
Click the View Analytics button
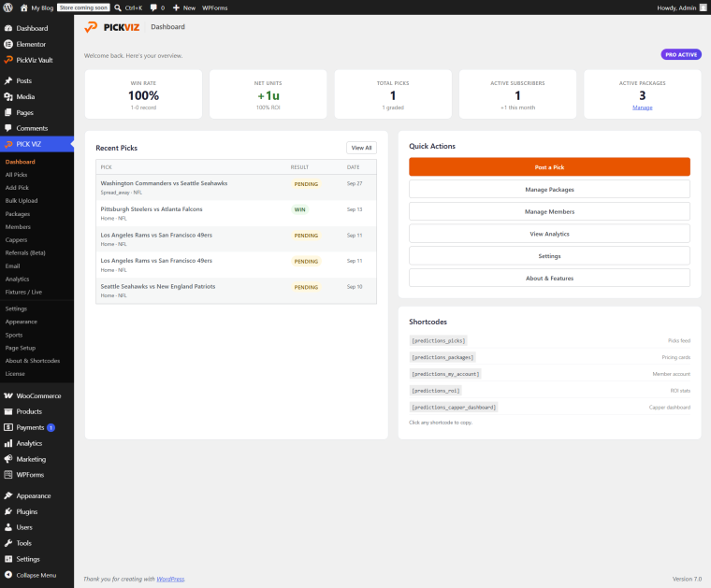(x=549, y=234)
